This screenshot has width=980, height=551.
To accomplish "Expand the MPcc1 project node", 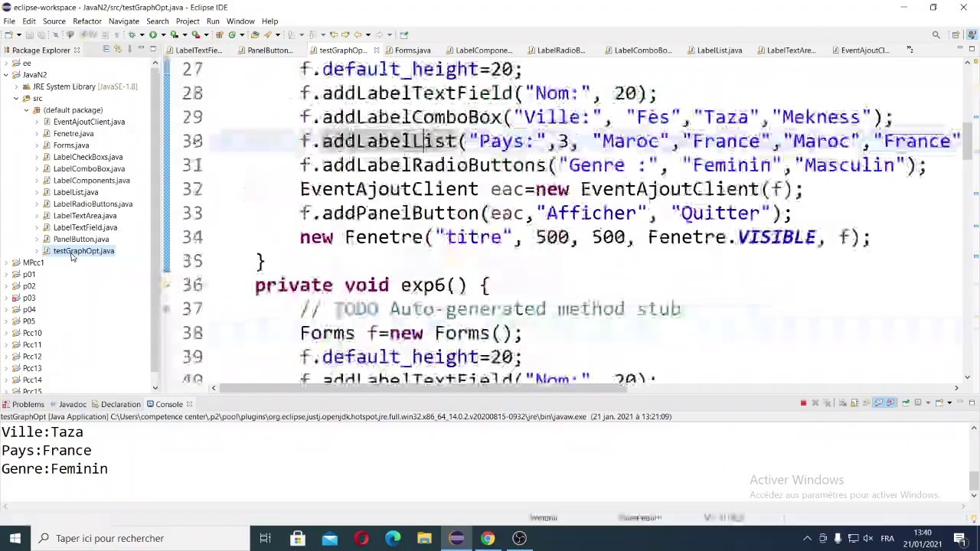I will click(6, 262).
